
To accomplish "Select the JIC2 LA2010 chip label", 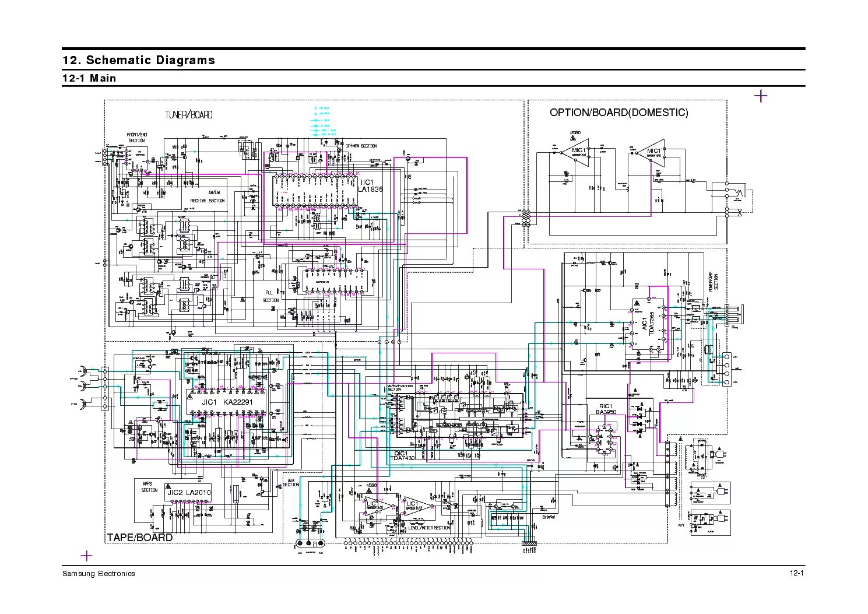I will coord(189,493).
